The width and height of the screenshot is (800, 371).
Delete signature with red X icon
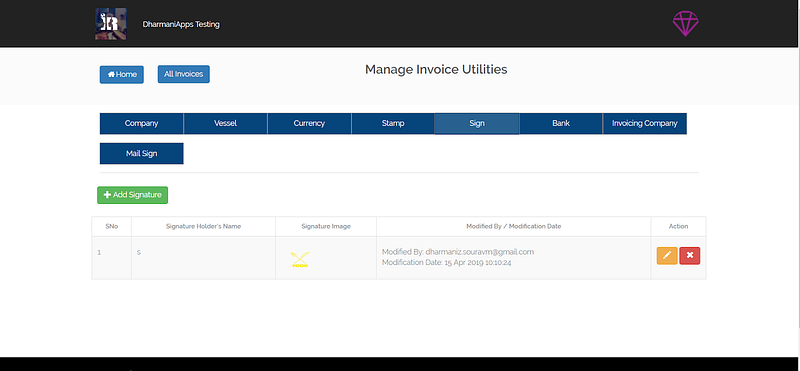[x=690, y=256]
